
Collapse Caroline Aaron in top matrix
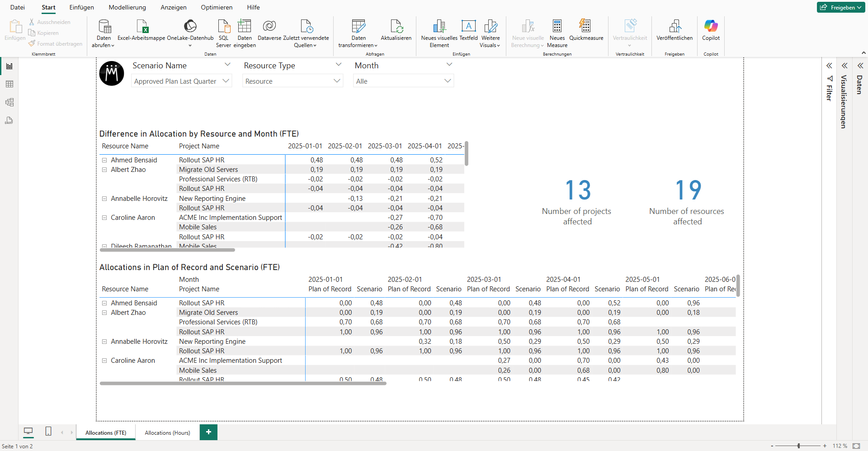(104, 218)
